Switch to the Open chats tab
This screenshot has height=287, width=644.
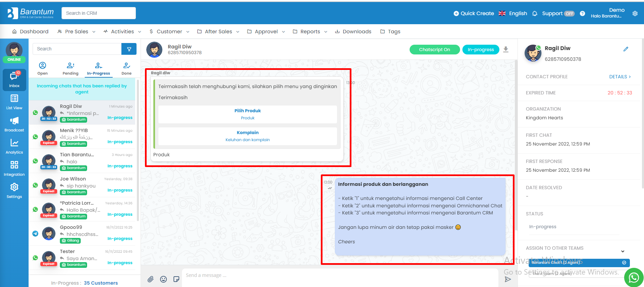42,69
